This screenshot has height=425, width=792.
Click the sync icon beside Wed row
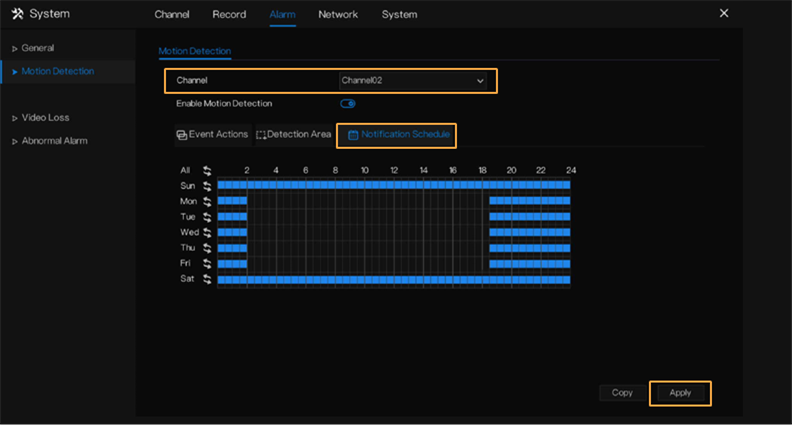point(207,232)
